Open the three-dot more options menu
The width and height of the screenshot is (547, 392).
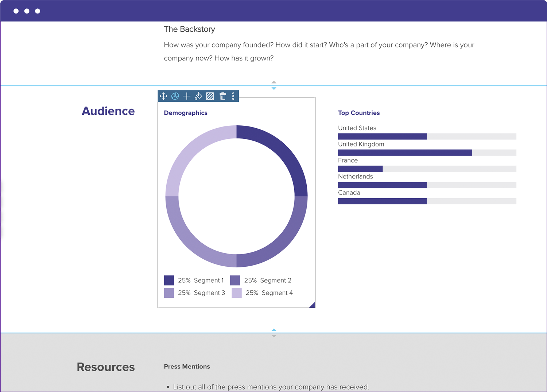coord(233,96)
